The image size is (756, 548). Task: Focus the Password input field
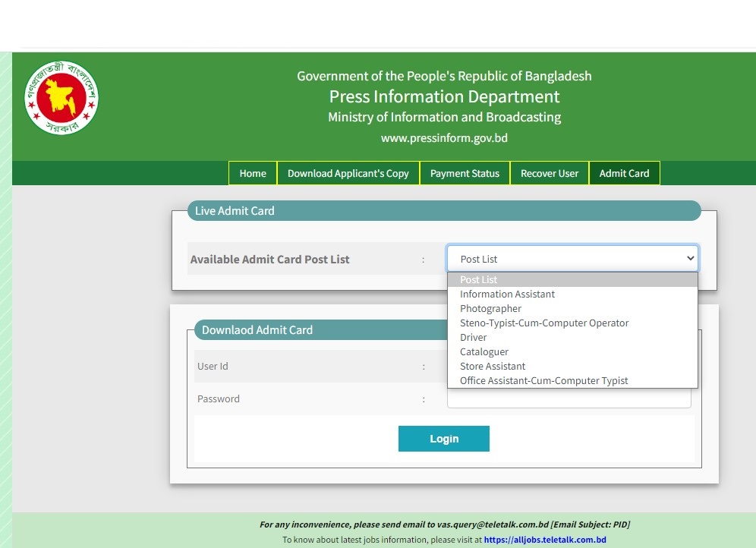[569, 400]
